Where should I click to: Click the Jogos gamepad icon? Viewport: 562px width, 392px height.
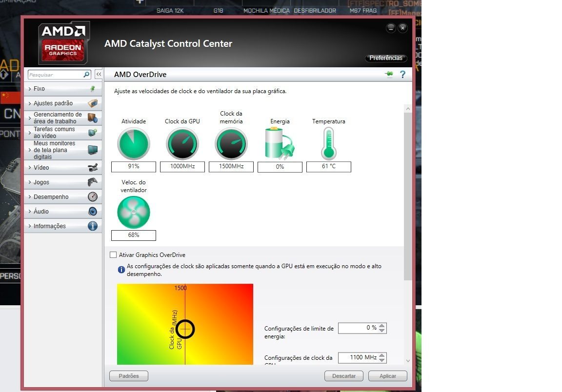93,182
